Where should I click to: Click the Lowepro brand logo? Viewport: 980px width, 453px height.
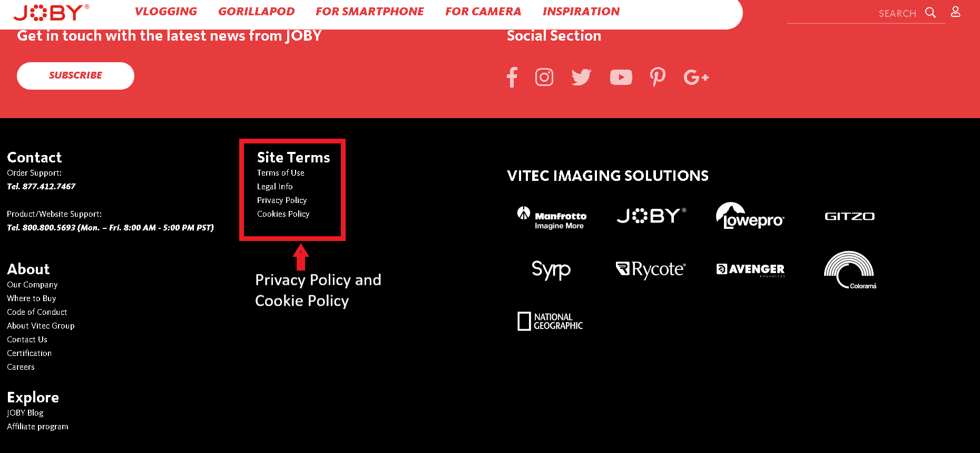tap(750, 216)
